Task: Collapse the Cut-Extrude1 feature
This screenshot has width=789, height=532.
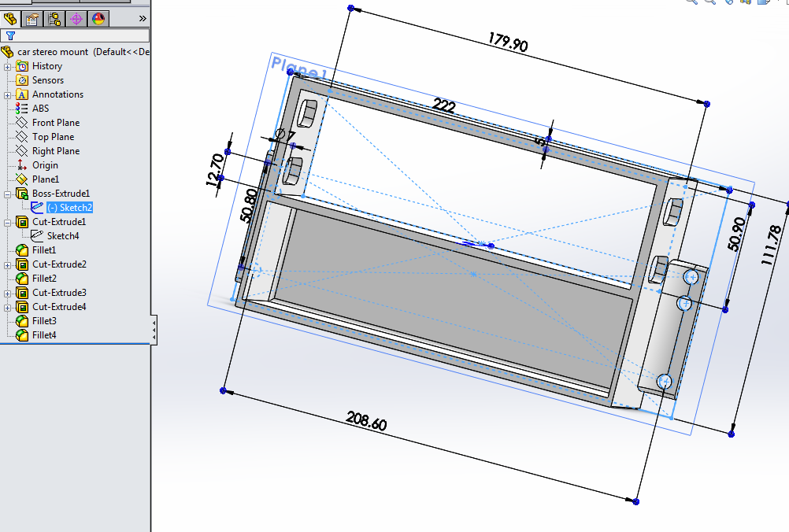Action: (8, 222)
